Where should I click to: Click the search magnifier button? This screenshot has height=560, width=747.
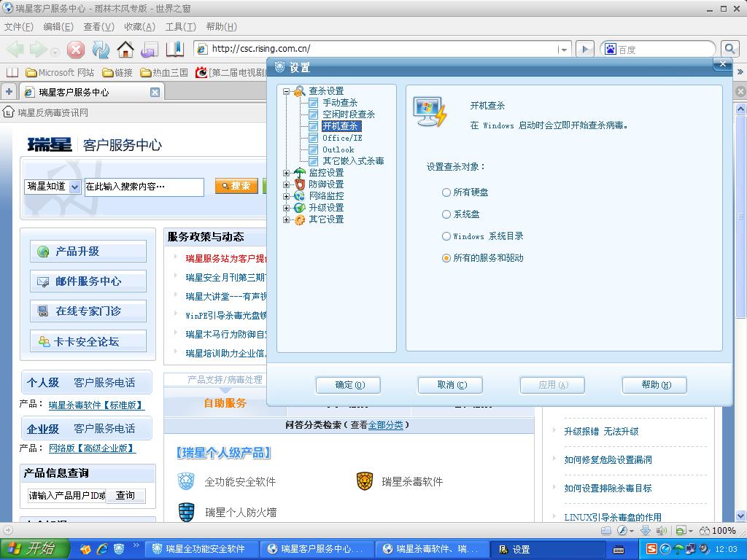click(729, 49)
